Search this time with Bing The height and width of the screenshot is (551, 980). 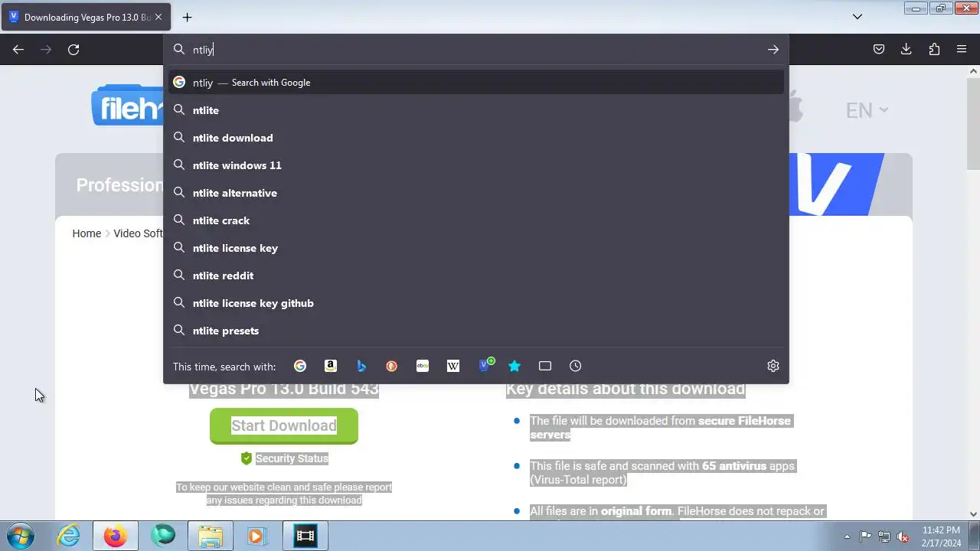click(361, 366)
